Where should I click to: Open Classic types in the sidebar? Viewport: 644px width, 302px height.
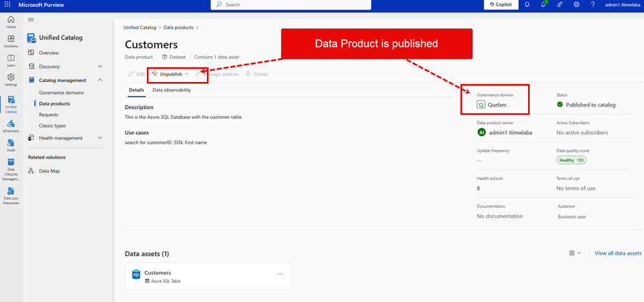(x=52, y=126)
